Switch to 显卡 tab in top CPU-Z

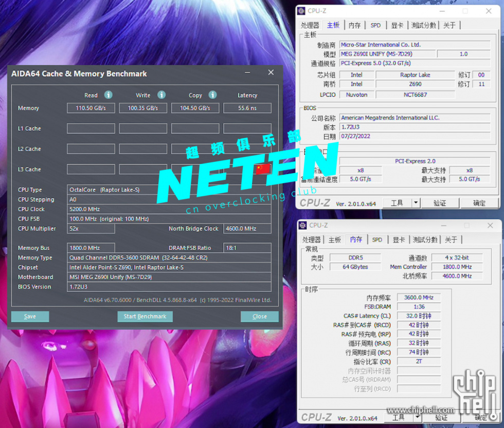(x=397, y=25)
